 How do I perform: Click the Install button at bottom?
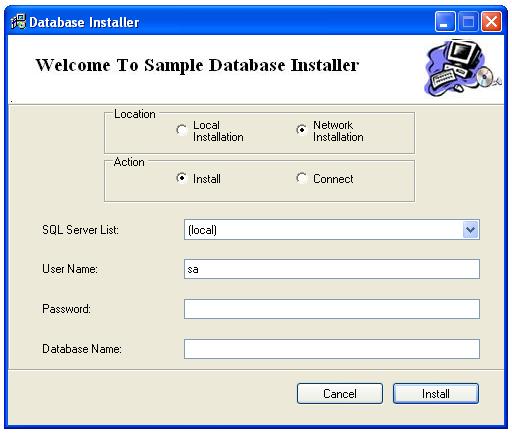coord(436,394)
